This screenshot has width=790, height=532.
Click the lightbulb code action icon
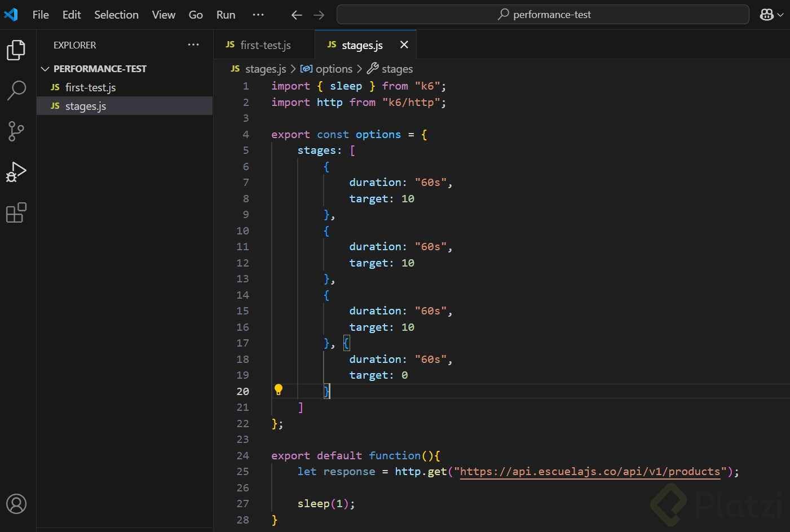tap(279, 389)
